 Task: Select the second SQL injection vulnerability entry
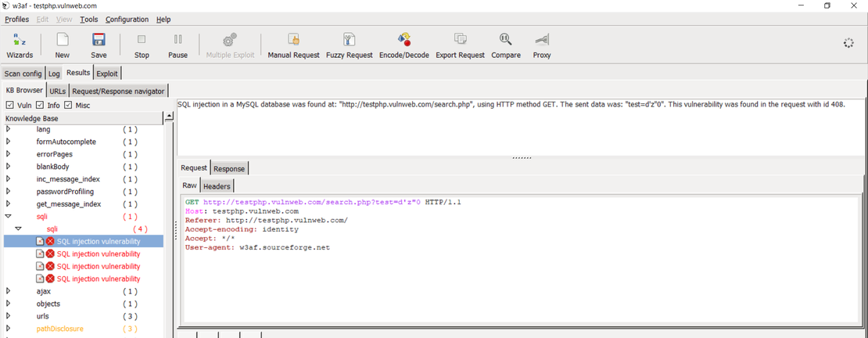98,254
